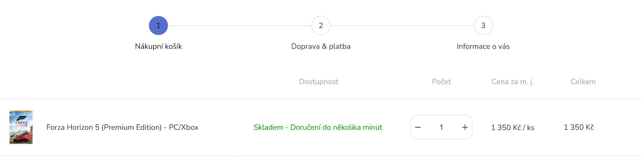644x160 pixels.
Task: Click the unit price 1 350 Kč / ks
Action: [x=513, y=128]
